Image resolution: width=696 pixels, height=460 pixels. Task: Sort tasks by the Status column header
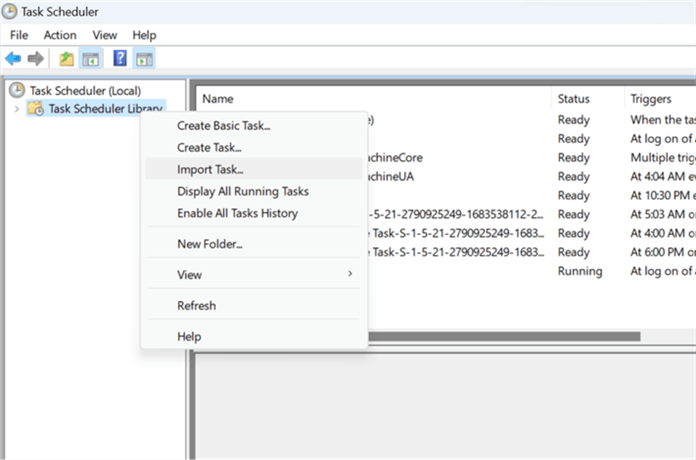pyautogui.click(x=575, y=99)
